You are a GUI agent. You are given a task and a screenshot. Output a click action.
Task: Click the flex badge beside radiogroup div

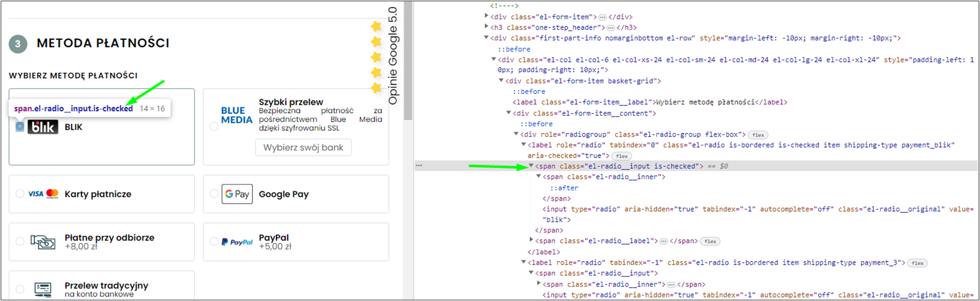click(x=758, y=135)
